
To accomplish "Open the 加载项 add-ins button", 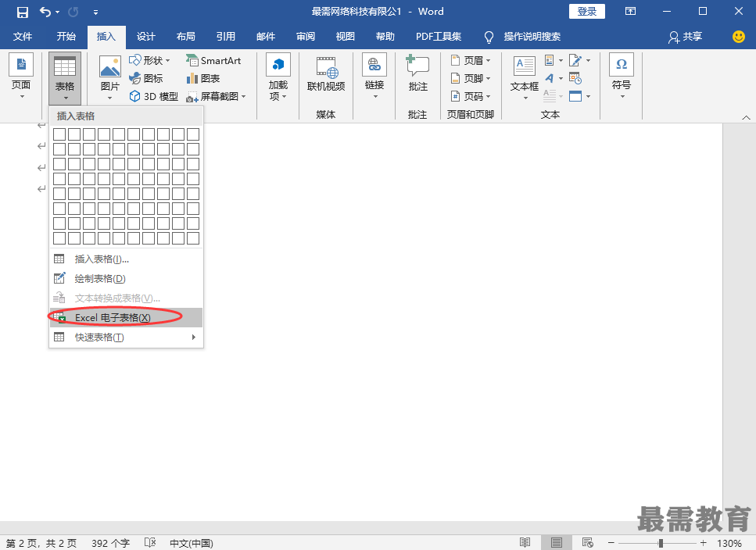I will 278,77.
